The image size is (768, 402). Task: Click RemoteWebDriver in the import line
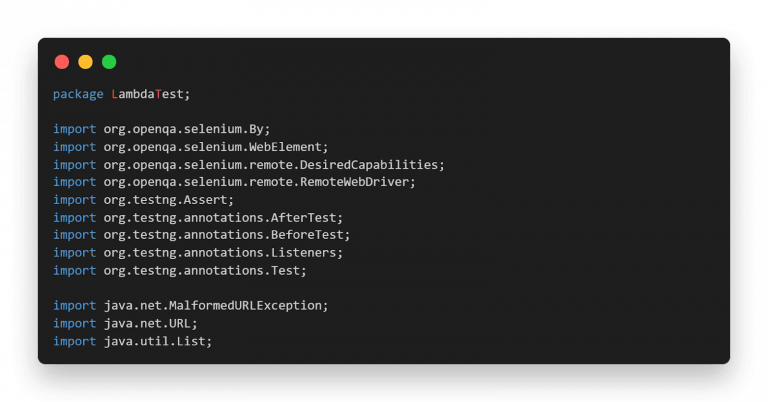pyautogui.click(x=354, y=182)
